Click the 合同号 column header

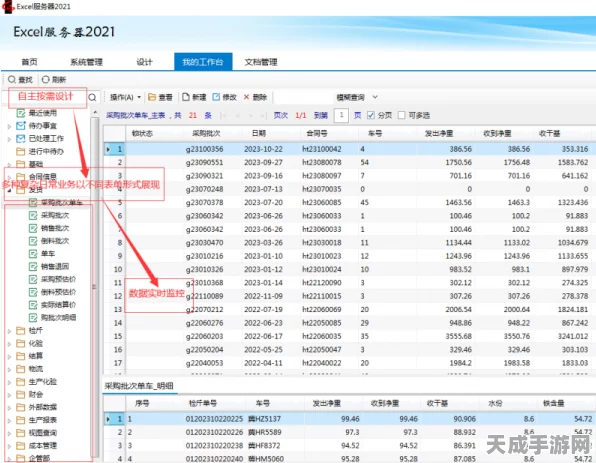(x=317, y=133)
